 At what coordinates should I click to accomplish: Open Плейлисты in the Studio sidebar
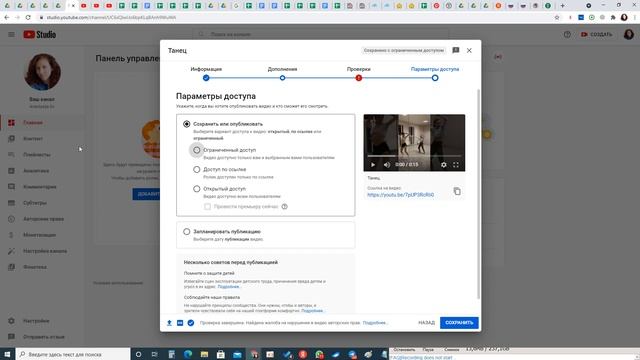pyautogui.click(x=37, y=155)
